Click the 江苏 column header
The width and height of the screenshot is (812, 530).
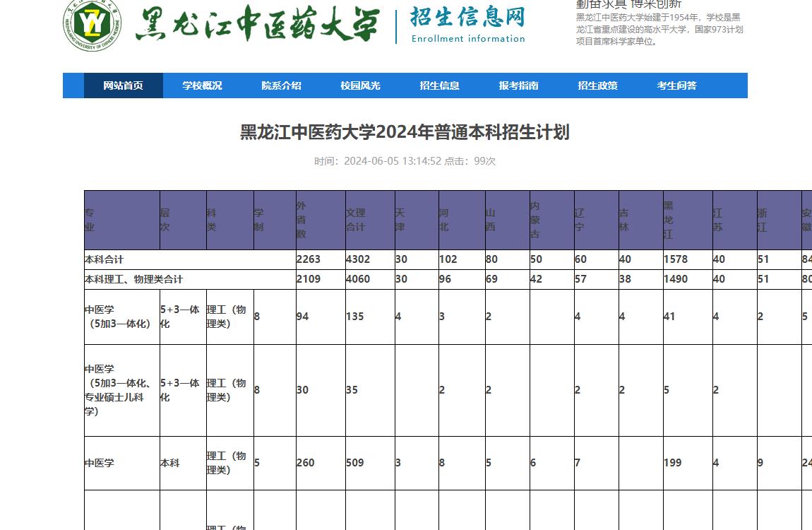[x=735, y=220]
